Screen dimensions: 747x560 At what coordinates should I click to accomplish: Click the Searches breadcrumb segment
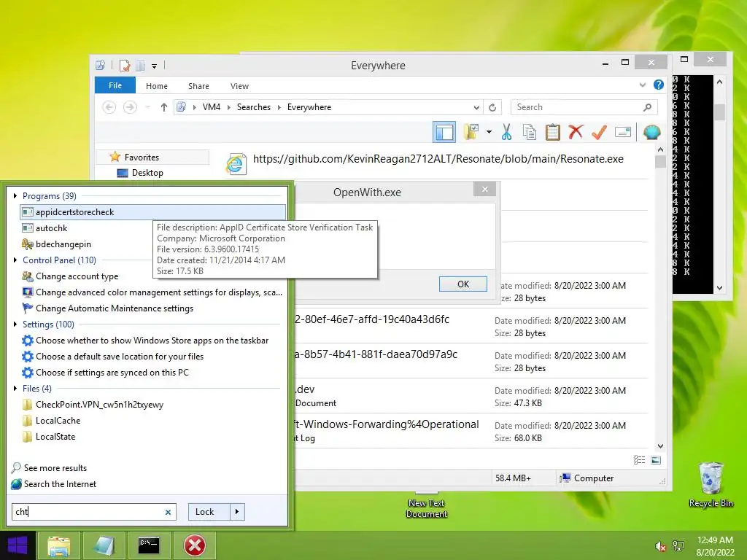[254, 108]
